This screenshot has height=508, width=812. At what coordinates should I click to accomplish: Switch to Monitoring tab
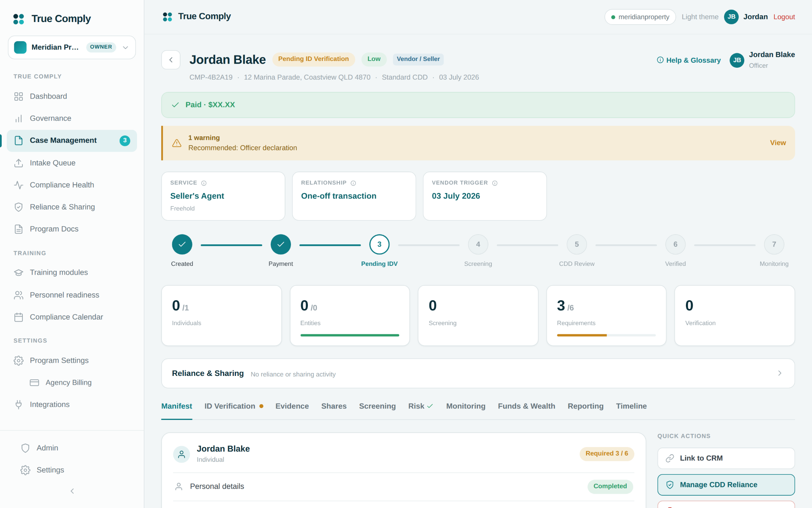click(x=466, y=406)
